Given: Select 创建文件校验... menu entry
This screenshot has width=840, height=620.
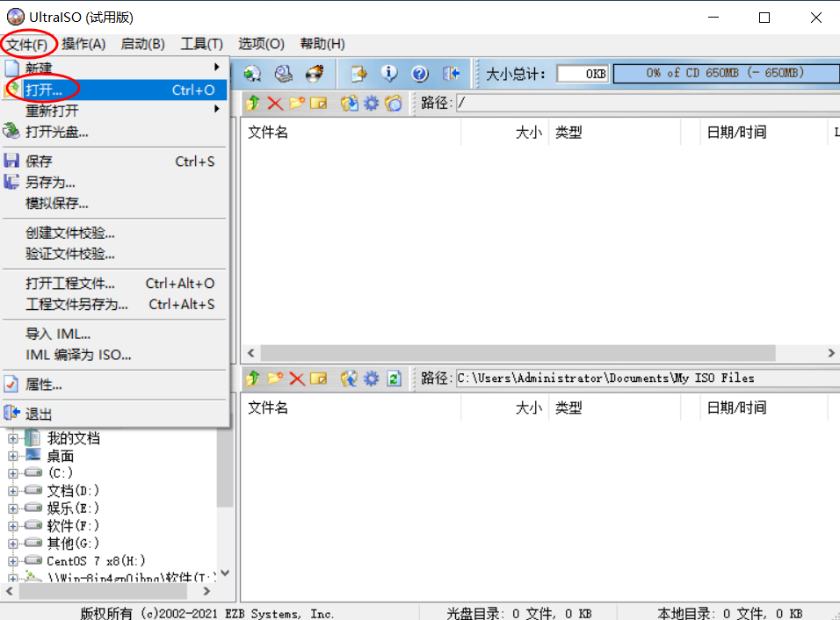Looking at the screenshot, I should click(115, 233).
